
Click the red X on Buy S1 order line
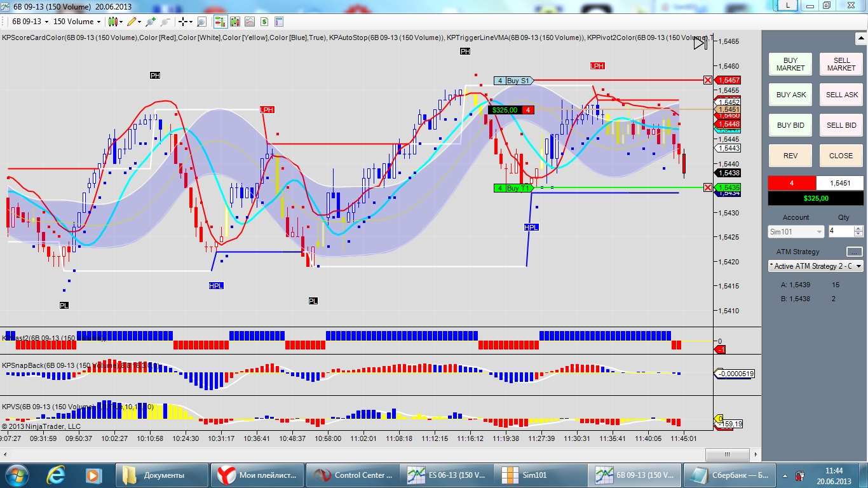coord(708,80)
